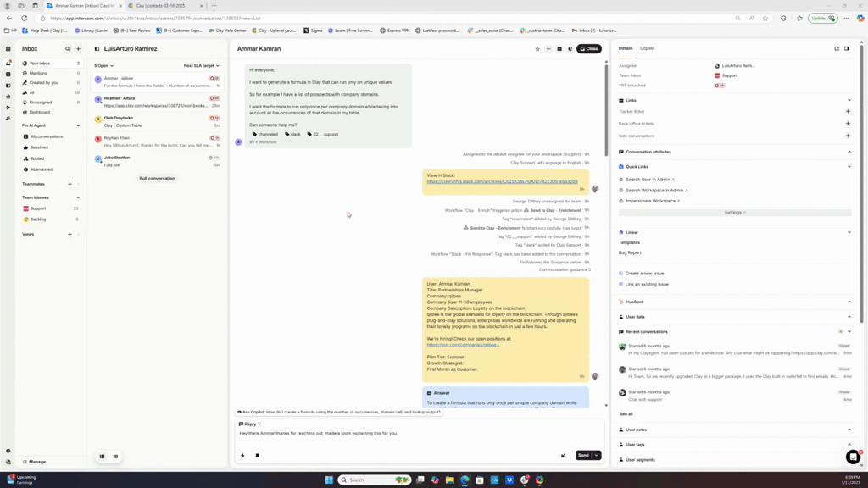Switch to the Copilot tab

(648, 48)
